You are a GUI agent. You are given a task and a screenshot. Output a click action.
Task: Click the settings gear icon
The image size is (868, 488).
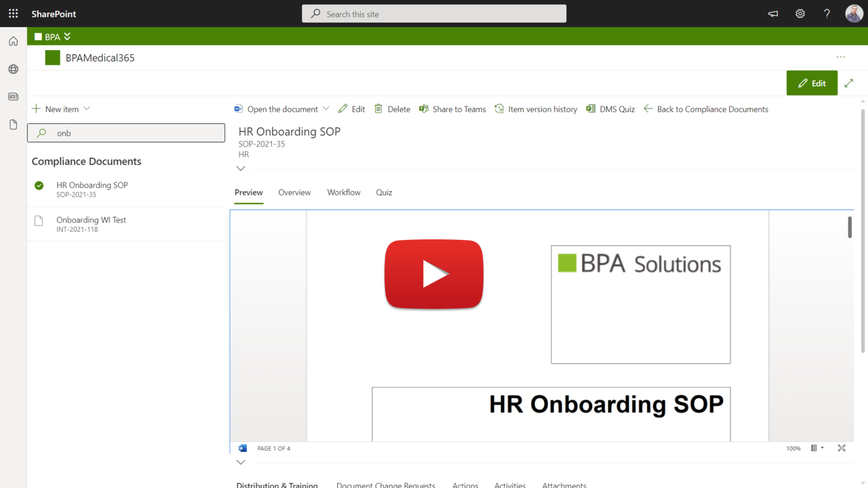point(800,14)
